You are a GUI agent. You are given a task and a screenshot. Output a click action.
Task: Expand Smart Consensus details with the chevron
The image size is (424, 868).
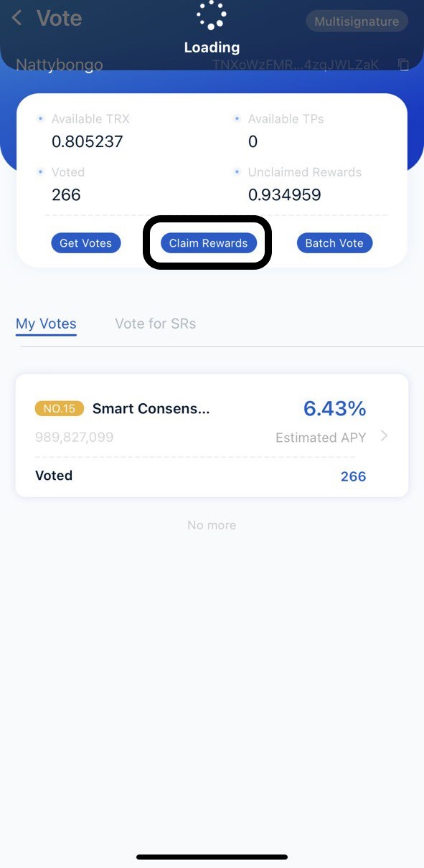pyautogui.click(x=385, y=435)
